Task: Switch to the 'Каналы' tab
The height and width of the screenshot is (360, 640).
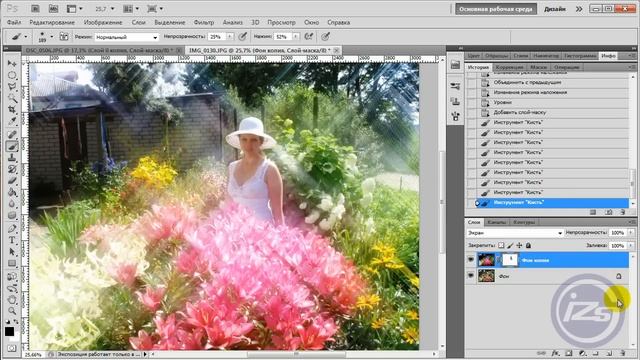Action: [x=496, y=222]
